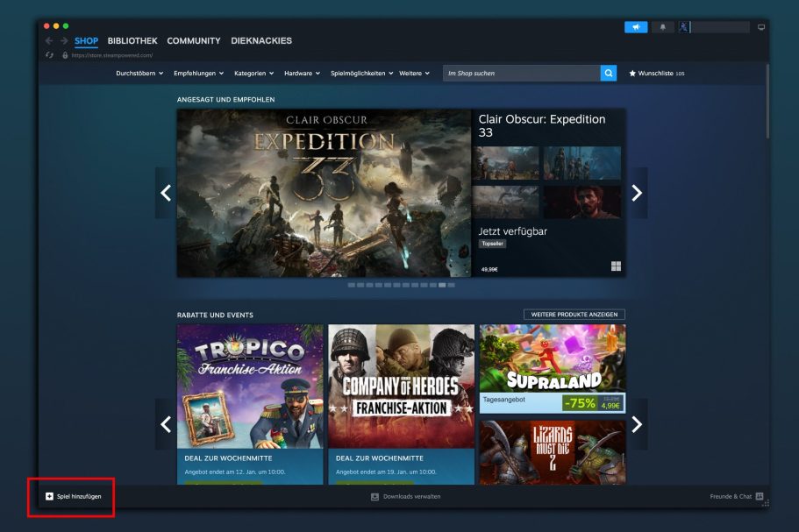Open the bearded man screenshot thumbnail
The height and width of the screenshot is (532, 799).
[581, 202]
